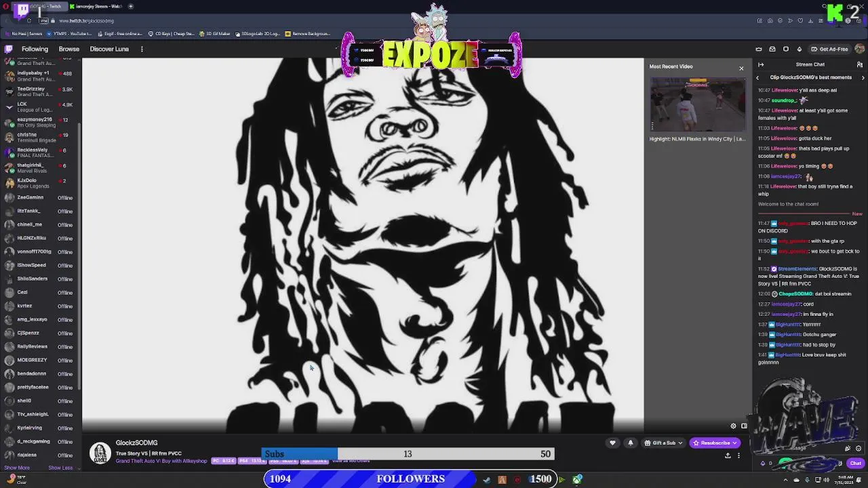Click the share arrow icon under video

[728, 455]
